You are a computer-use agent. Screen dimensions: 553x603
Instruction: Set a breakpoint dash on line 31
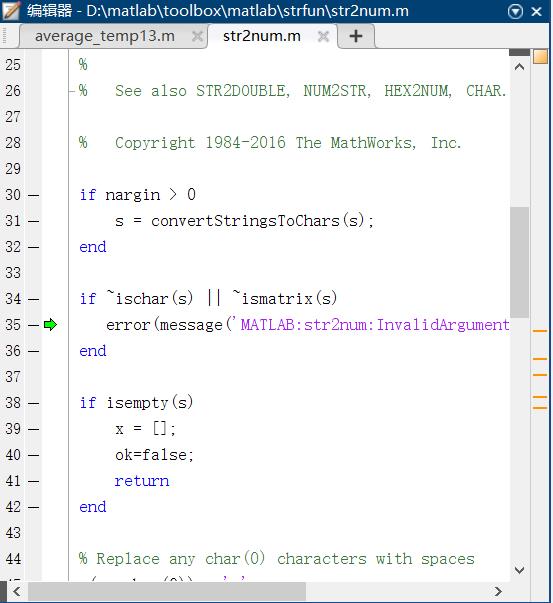tap(33, 221)
